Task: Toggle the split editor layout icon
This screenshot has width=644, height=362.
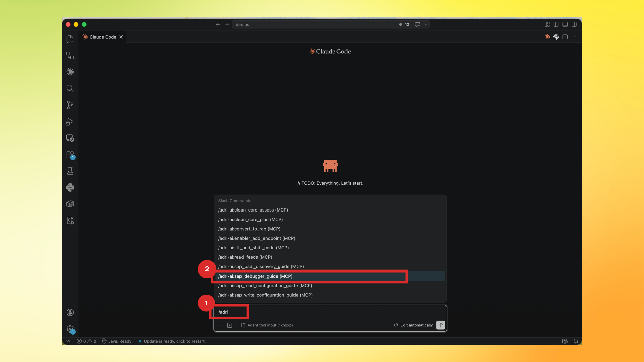Action: coord(565,37)
